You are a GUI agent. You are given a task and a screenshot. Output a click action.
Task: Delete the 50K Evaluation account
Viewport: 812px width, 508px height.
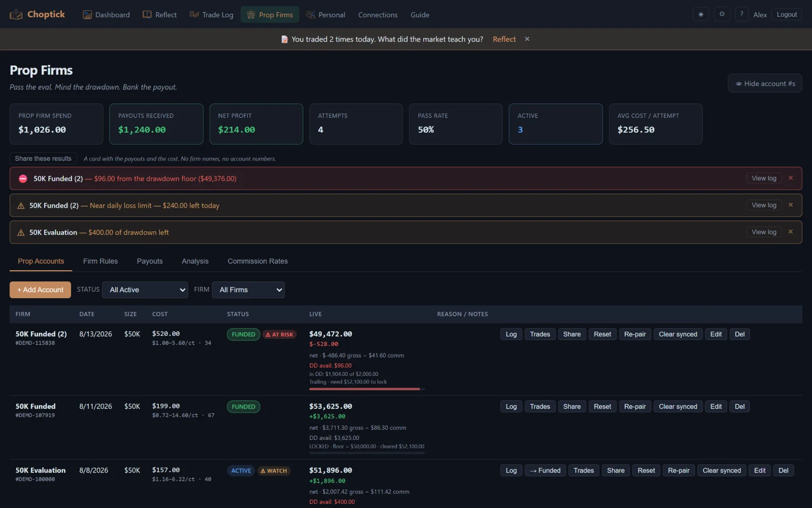[x=783, y=470]
